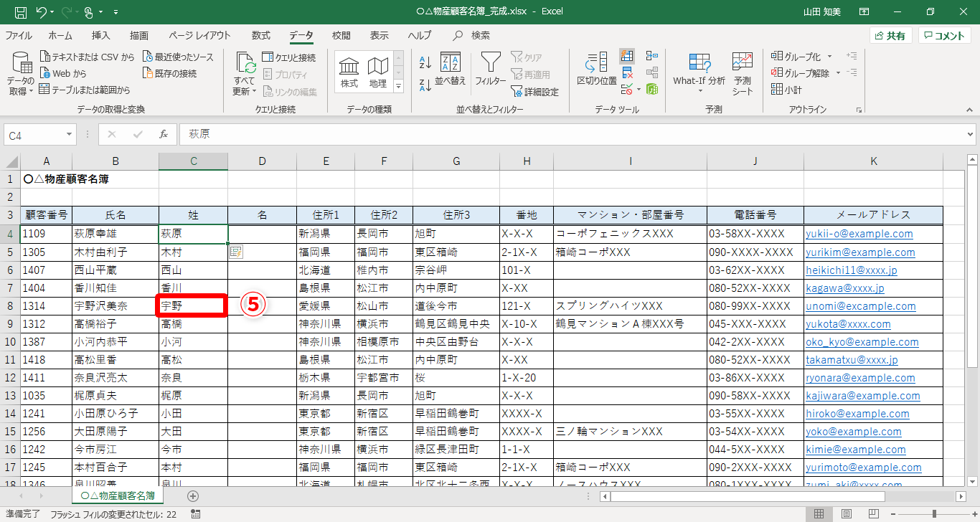Click the フィルター funnel button
Viewport: 980px width, 522px height.
pos(491,70)
